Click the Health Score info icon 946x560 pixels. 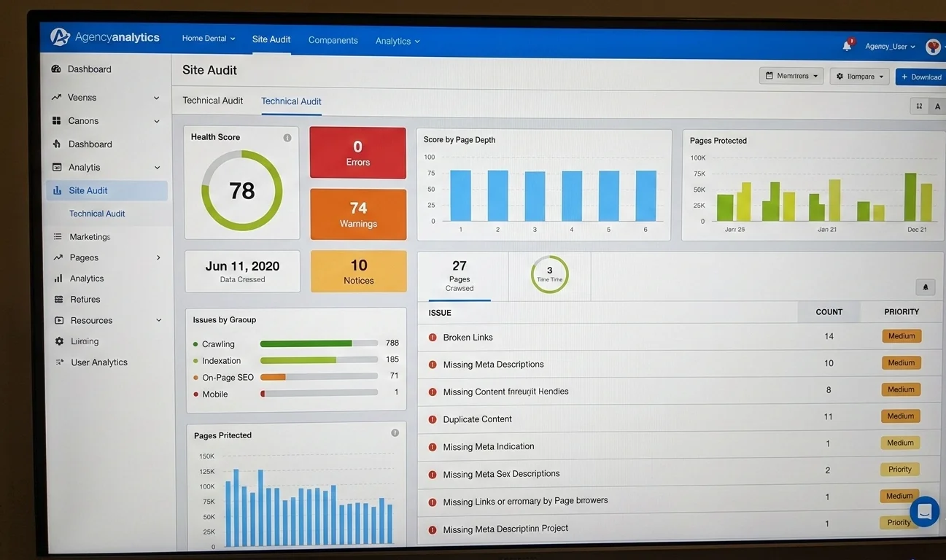[x=287, y=138]
